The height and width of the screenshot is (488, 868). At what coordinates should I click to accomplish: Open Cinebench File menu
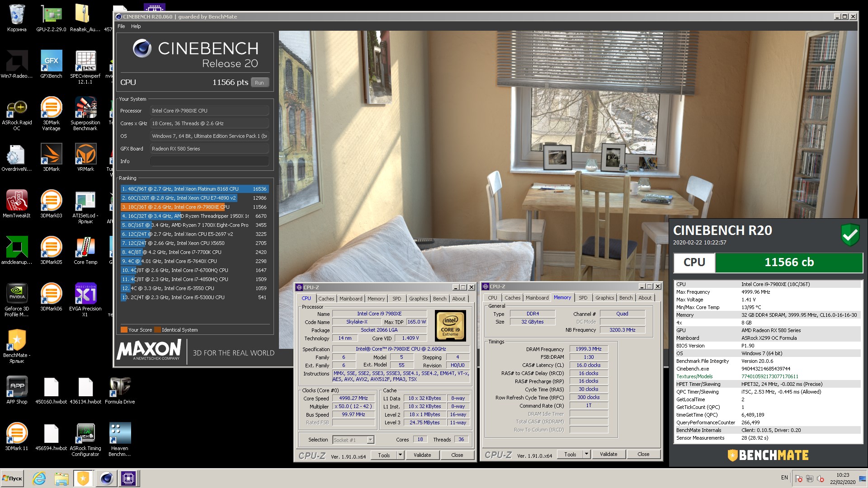pos(121,26)
